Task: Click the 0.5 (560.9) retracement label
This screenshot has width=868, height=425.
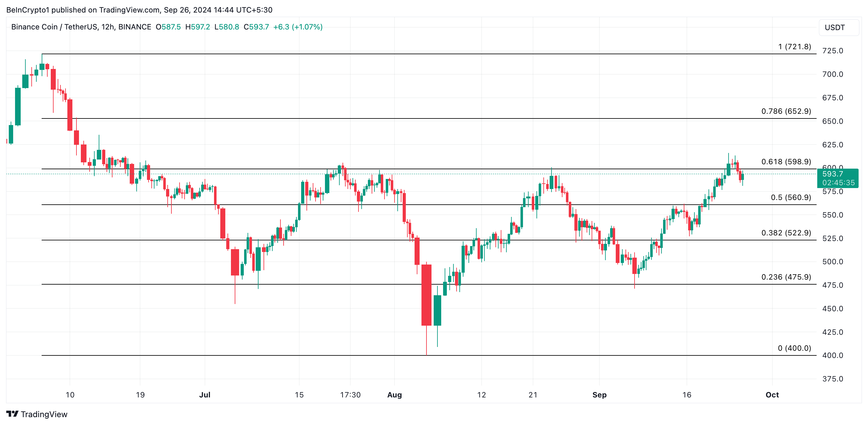Action: (791, 197)
